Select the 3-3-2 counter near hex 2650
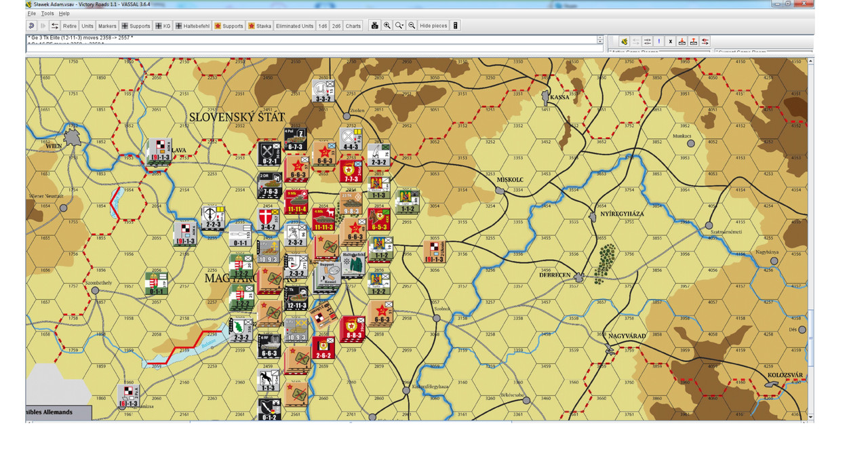Screen dimensions: 868x470 323,91
